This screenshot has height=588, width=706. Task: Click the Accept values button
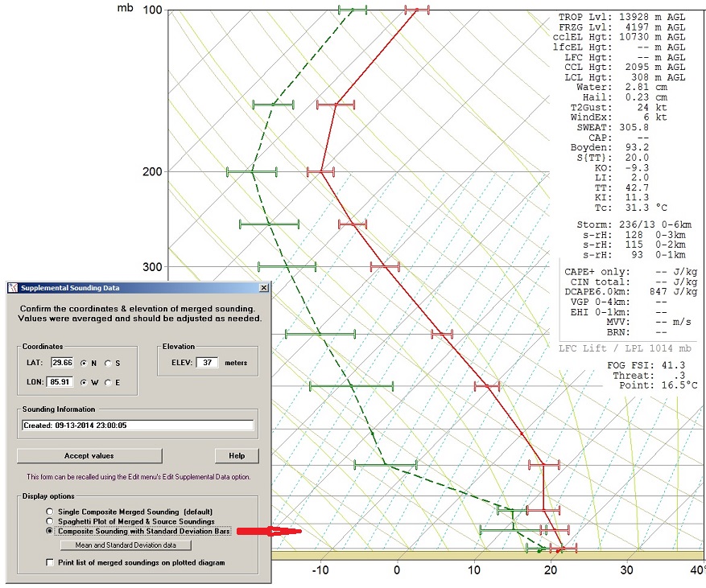click(89, 456)
